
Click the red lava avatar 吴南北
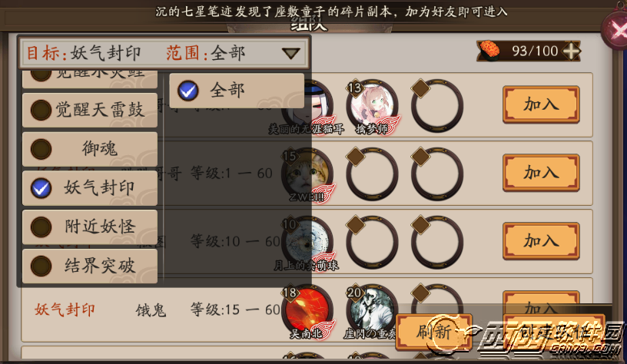307,310
